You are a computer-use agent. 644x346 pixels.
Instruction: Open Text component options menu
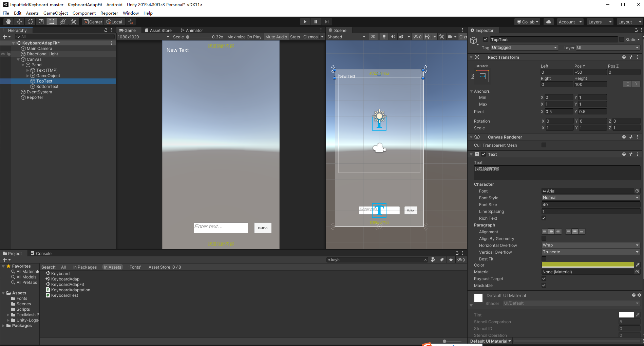(638, 154)
